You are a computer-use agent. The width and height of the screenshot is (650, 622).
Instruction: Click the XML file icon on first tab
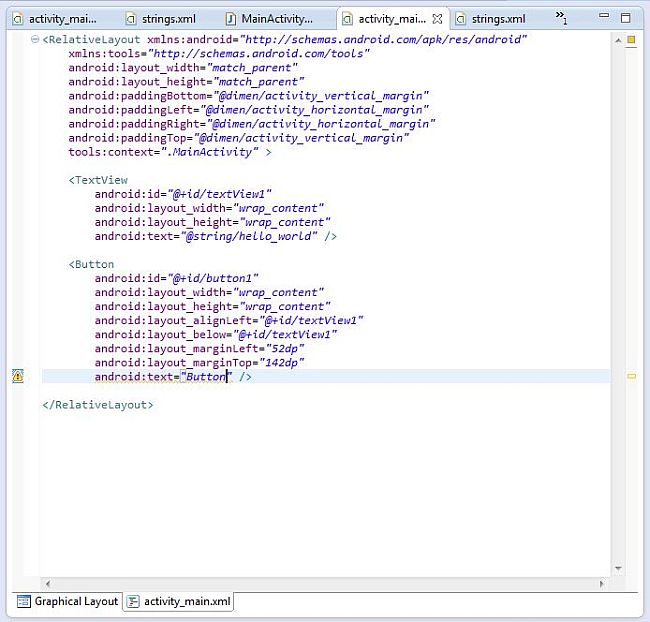point(18,19)
